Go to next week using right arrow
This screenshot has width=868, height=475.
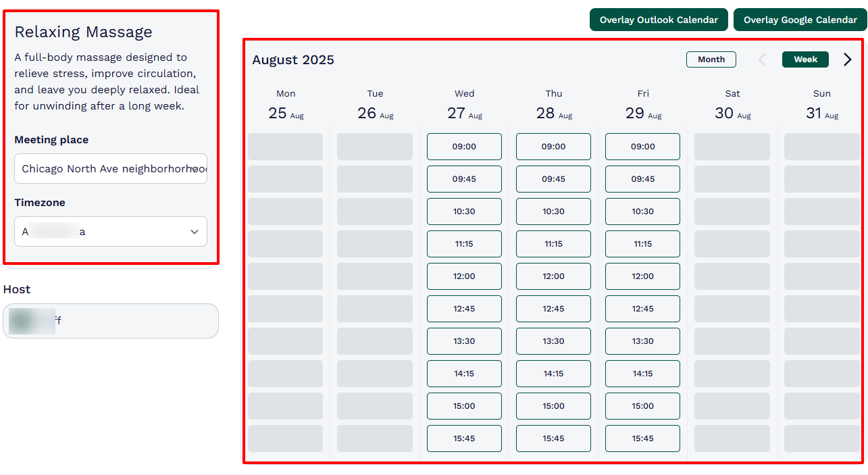(848, 59)
